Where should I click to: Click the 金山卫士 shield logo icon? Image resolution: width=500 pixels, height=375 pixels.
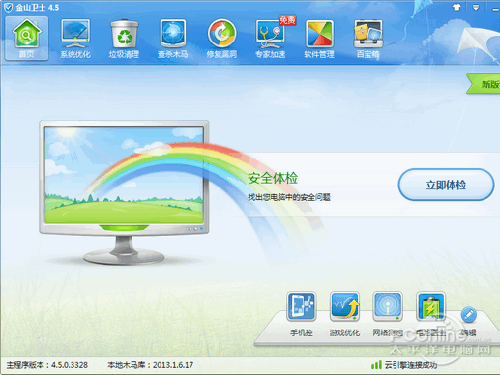click(8, 7)
